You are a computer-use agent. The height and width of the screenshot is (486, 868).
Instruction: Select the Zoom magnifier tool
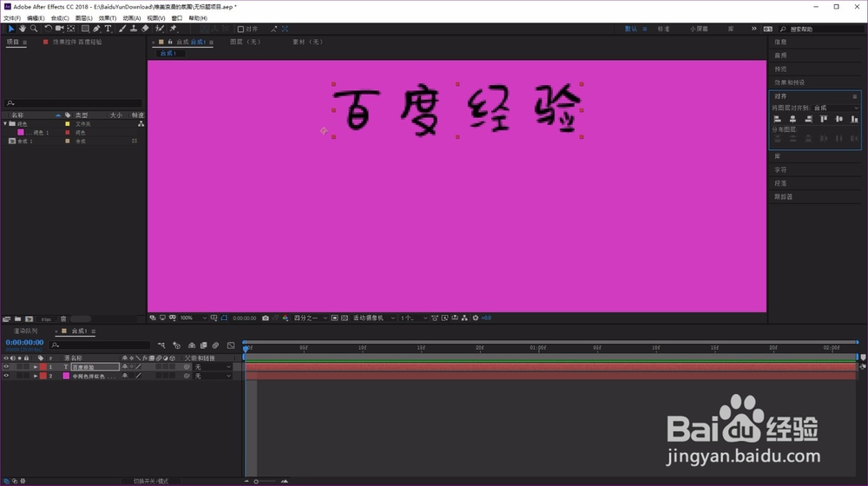34,29
